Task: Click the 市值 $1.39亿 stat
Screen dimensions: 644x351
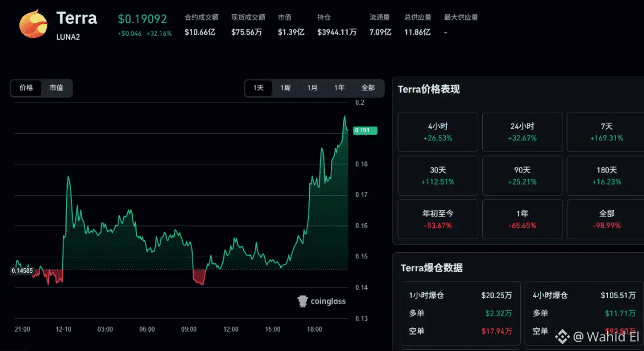Action: pyautogui.click(x=291, y=25)
